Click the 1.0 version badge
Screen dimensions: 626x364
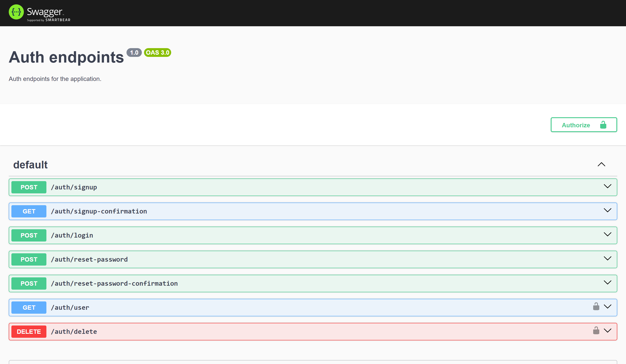pyautogui.click(x=134, y=53)
